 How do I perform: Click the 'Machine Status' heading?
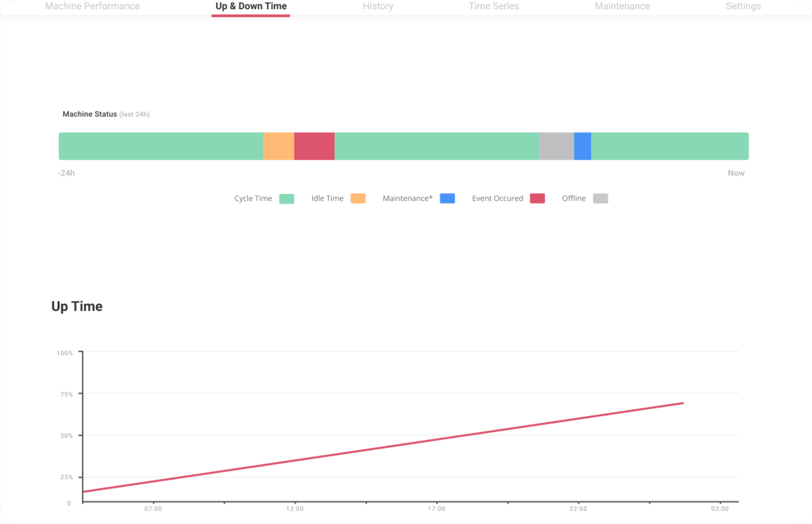tap(90, 114)
